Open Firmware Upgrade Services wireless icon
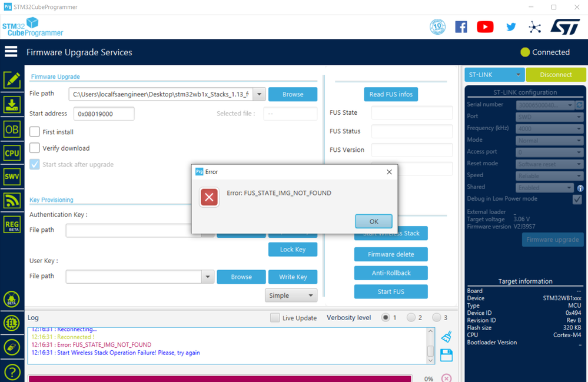Screen dimensions: 588x382 point(12,201)
